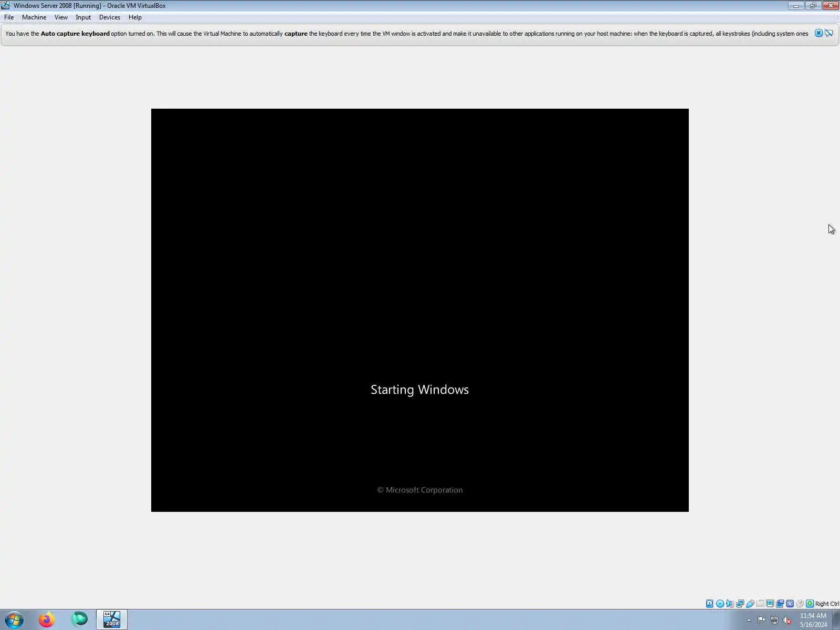Minimize the VirtualBox window
Screen dimensions: 840x630
[796, 5]
